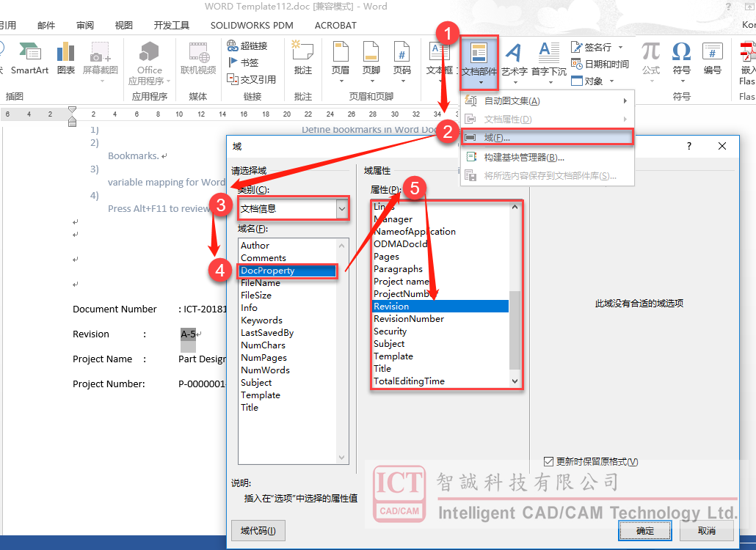Insert a signature line (签名行)
Viewport: 756px width, 550px height.
click(x=591, y=47)
